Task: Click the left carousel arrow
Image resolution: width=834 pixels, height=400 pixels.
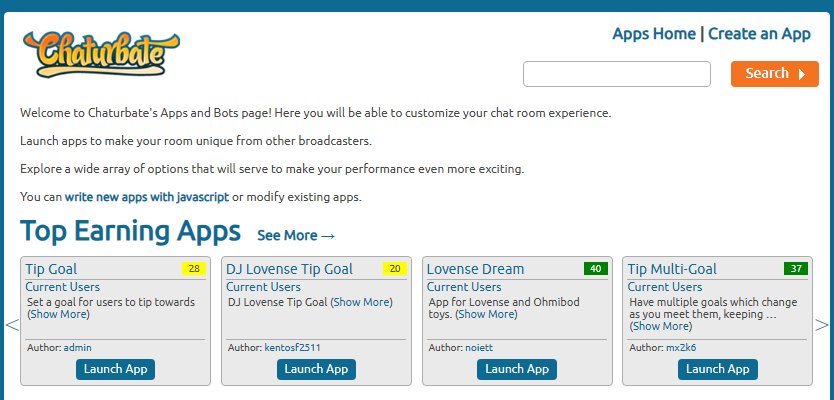Action: (12, 324)
